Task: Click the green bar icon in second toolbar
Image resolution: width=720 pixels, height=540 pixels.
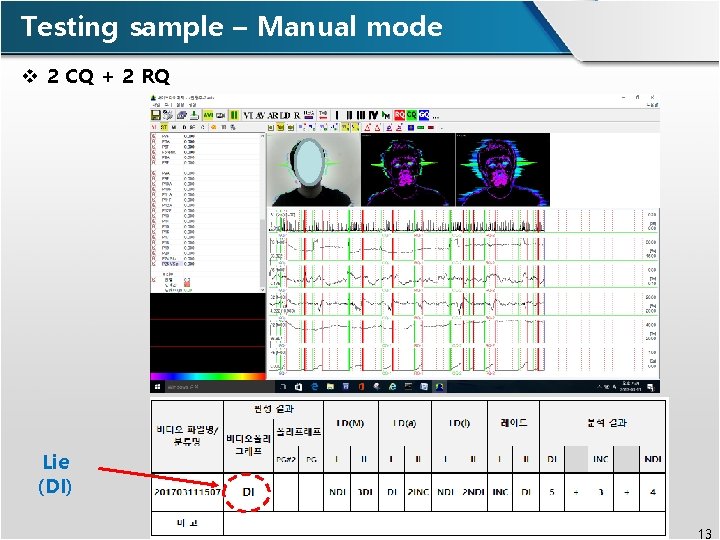Action: pos(421,128)
